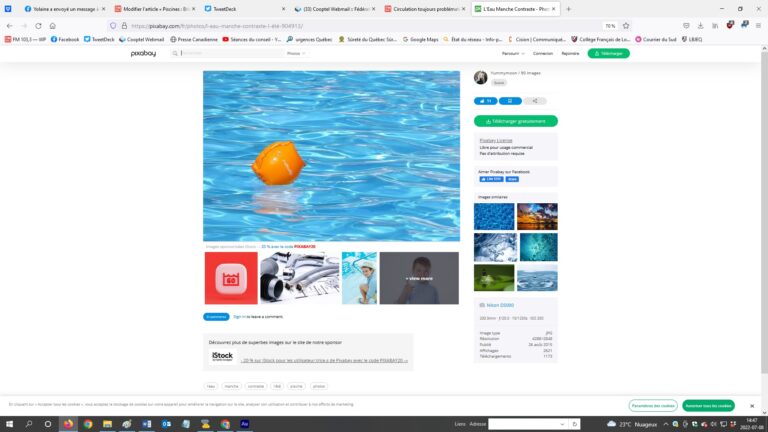Viewport: 768px width, 432px height.
Task: Click the Pixabay logo in the header
Action: tap(142, 53)
